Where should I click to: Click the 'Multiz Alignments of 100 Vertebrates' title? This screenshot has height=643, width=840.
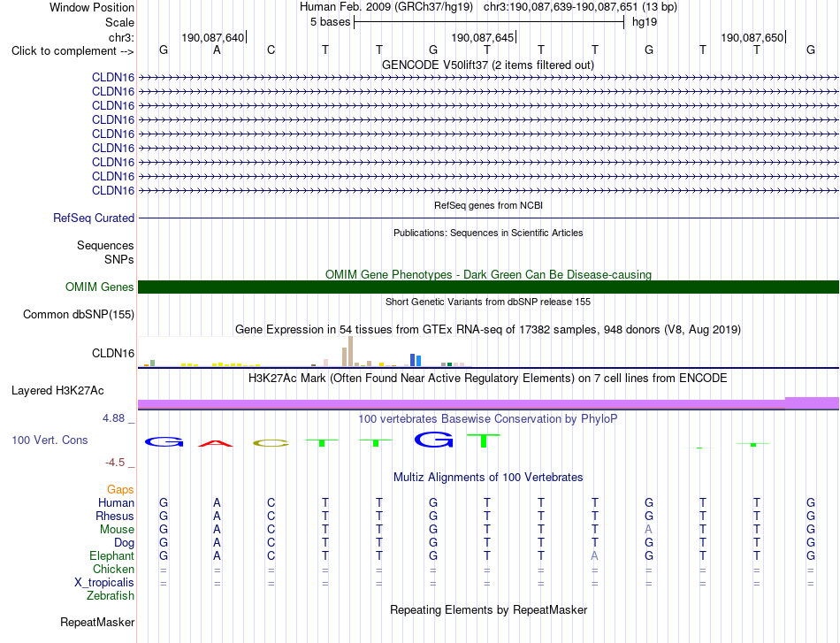click(x=488, y=478)
